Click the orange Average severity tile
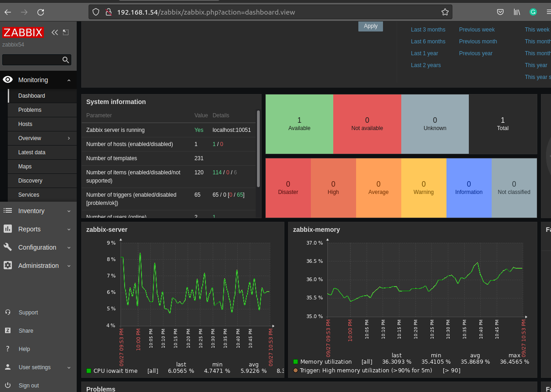Image resolution: width=551 pixels, height=392 pixels. [378, 188]
